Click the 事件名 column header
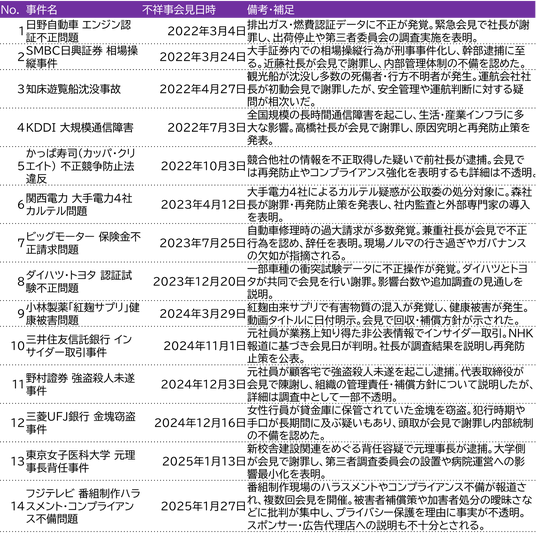The width and height of the screenshot is (536, 538). point(42,10)
